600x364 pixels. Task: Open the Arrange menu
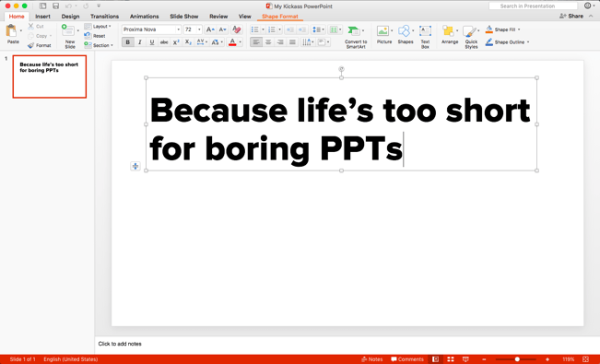(x=450, y=34)
